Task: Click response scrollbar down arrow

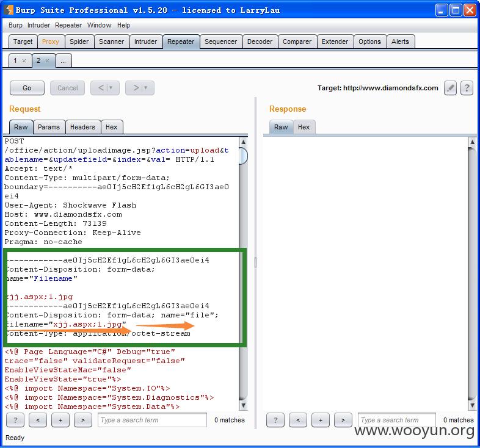Action: 472,405
